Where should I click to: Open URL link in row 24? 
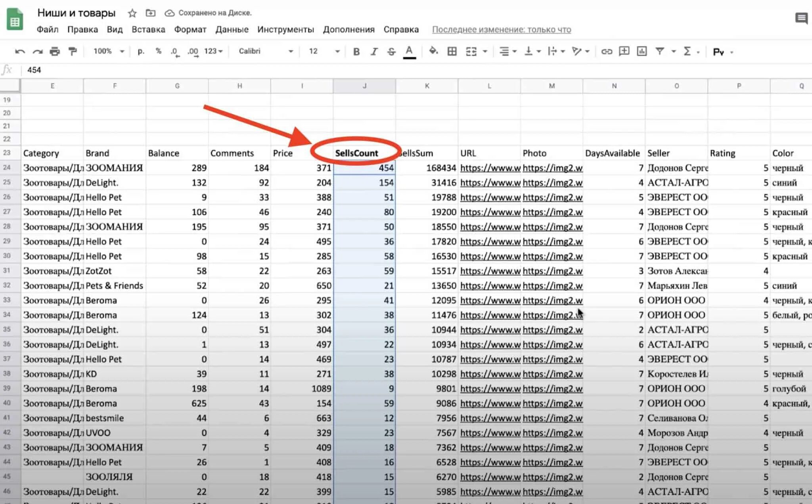pyautogui.click(x=490, y=168)
